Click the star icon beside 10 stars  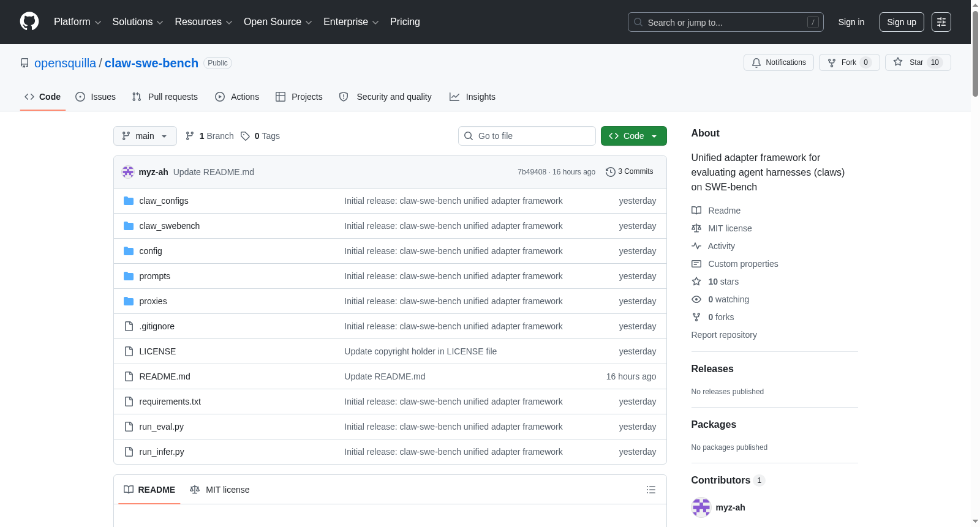(x=696, y=282)
